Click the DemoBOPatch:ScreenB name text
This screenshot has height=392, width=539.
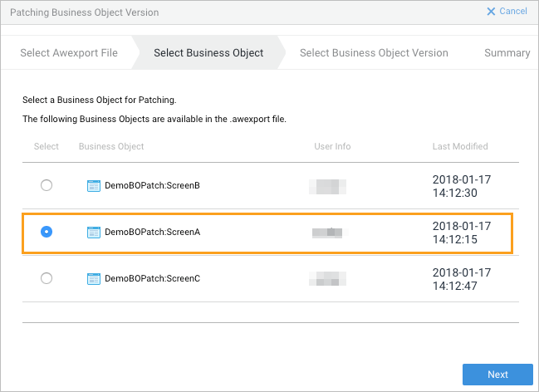[x=152, y=186]
